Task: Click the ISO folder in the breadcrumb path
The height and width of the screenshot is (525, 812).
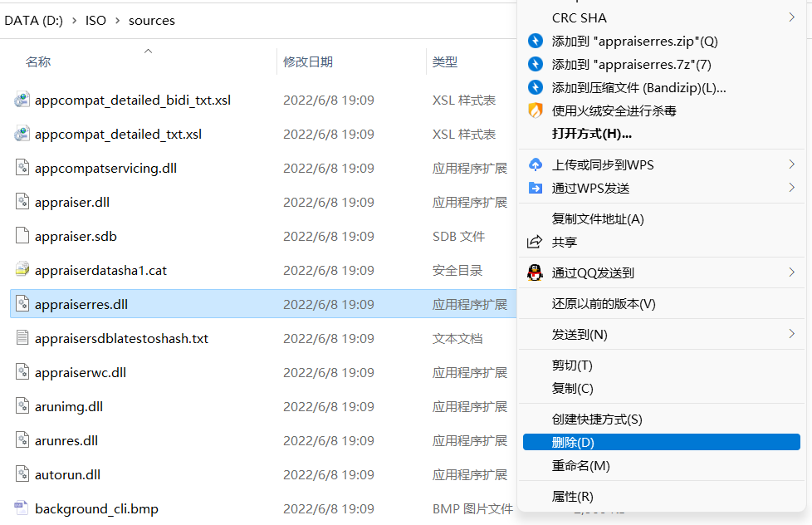Action: point(95,20)
